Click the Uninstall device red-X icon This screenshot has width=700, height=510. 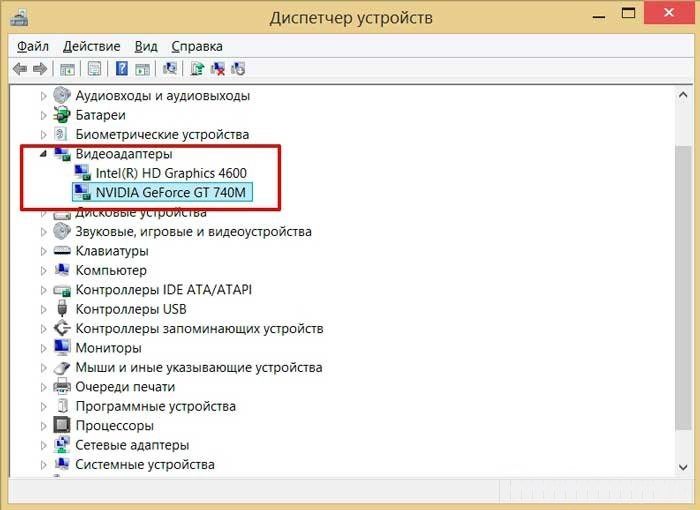(218, 69)
